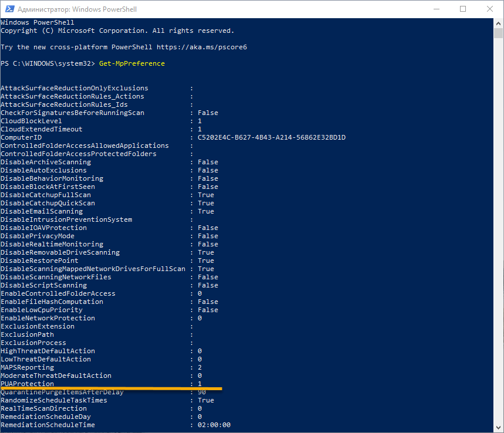Click the Get-MpPreference command text

pyautogui.click(x=132, y=63)
